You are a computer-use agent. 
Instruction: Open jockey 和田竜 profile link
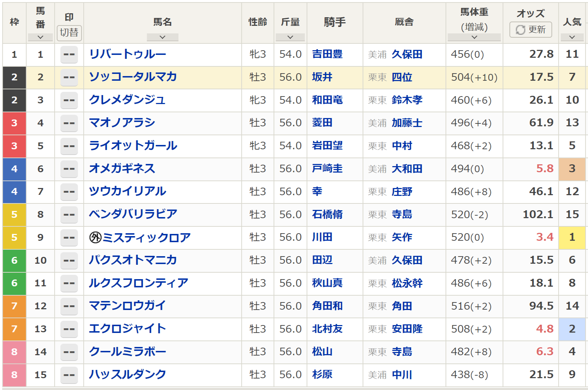[327, 100]
